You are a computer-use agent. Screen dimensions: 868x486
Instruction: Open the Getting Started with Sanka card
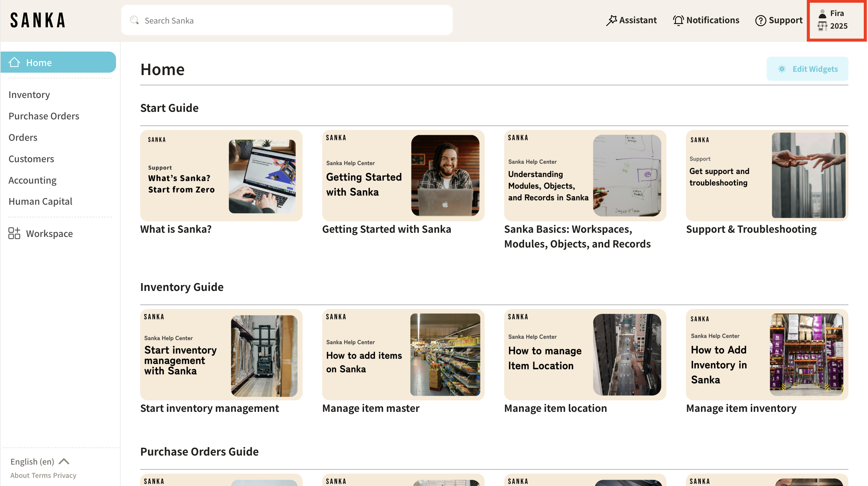403,175
